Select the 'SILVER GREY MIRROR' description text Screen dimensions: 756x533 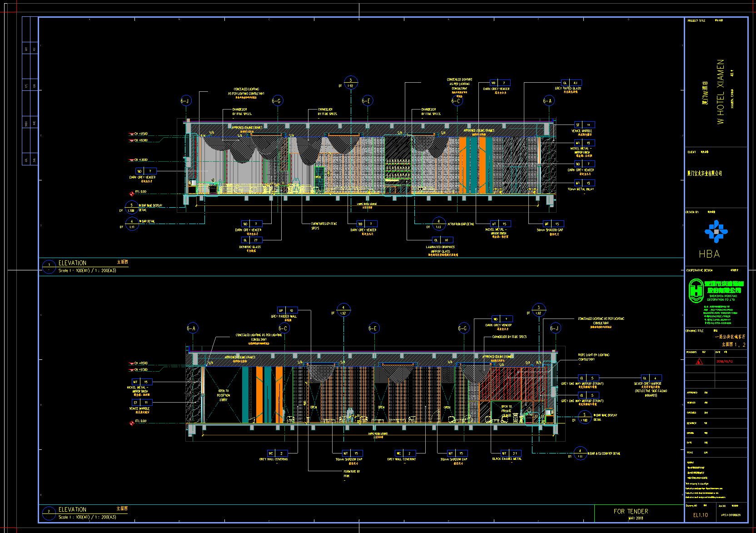coord(648,384)
